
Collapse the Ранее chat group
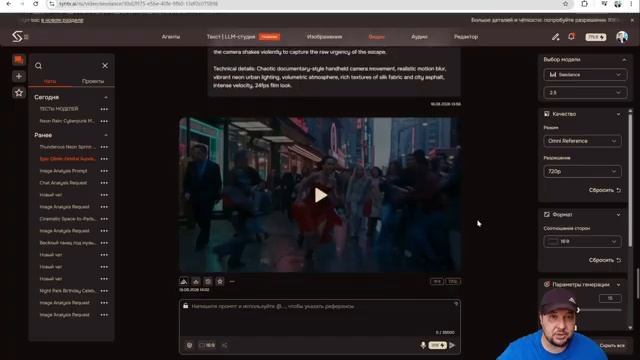(106, 135)
